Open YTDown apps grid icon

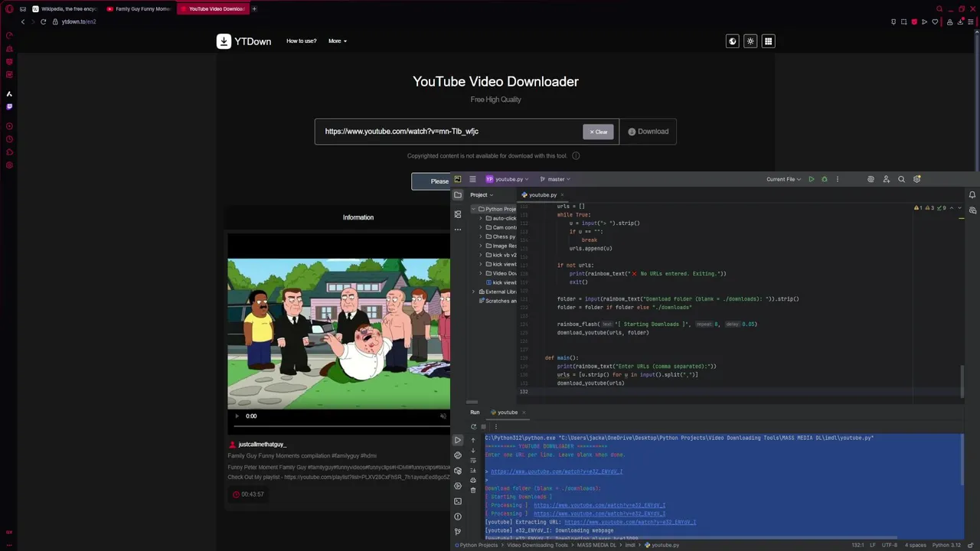click(769, 41)
